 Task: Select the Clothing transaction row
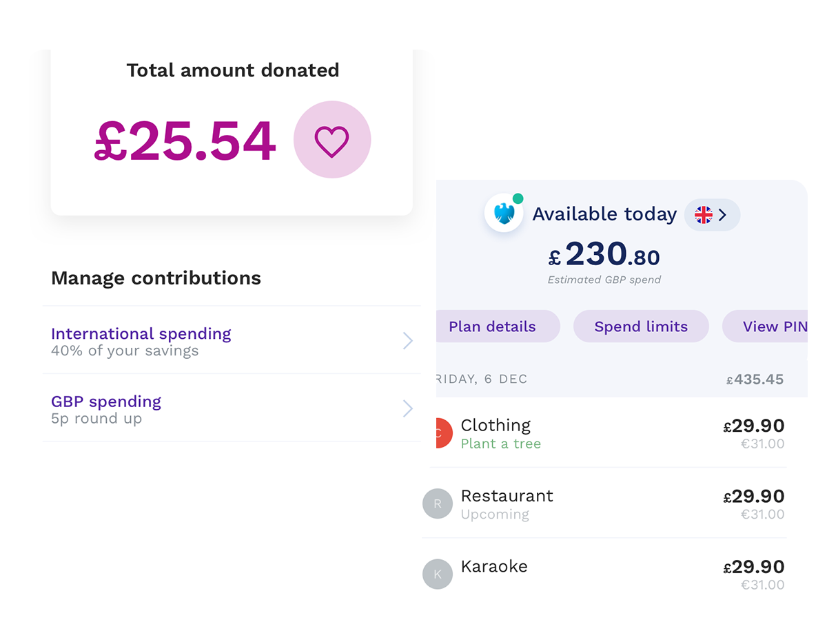pos(606,433)
